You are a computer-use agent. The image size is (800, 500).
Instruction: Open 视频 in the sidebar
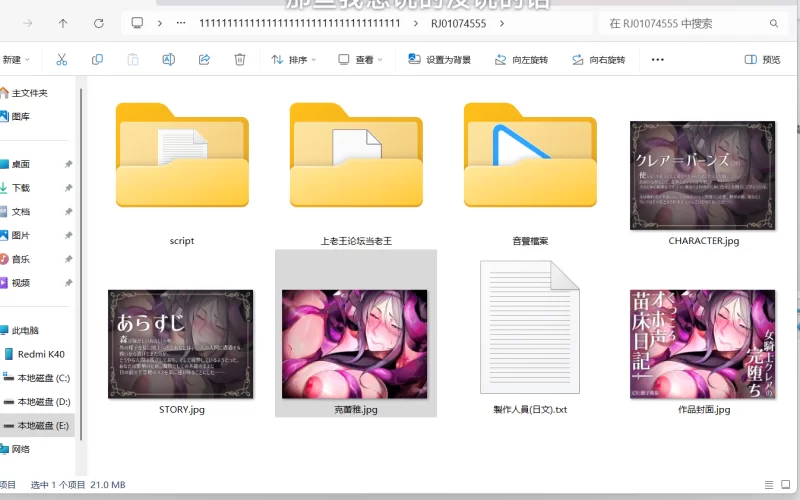(20, 283)
